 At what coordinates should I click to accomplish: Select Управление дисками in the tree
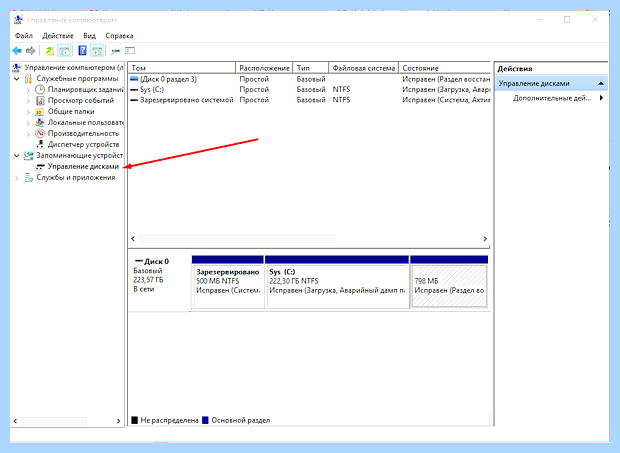point(83,167)
